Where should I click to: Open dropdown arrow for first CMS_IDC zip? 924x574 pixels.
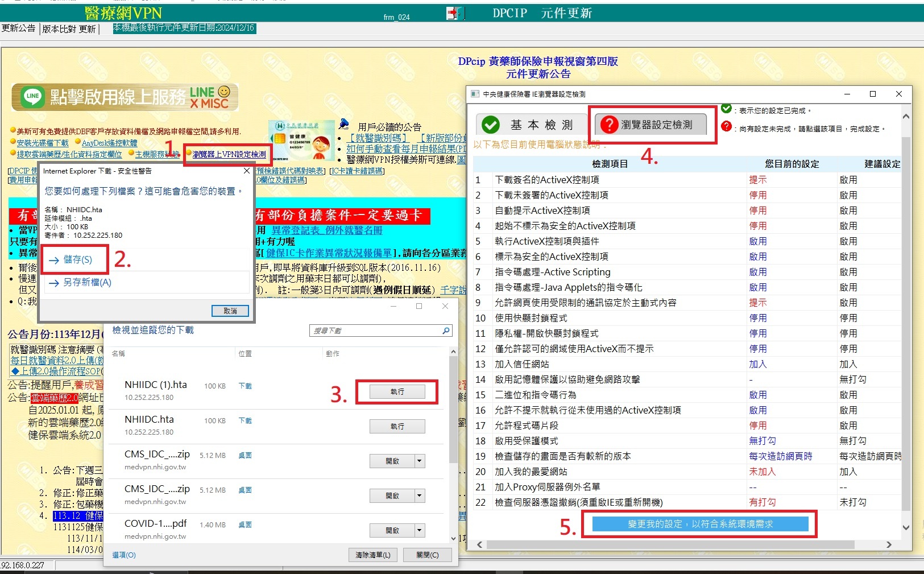420,461
